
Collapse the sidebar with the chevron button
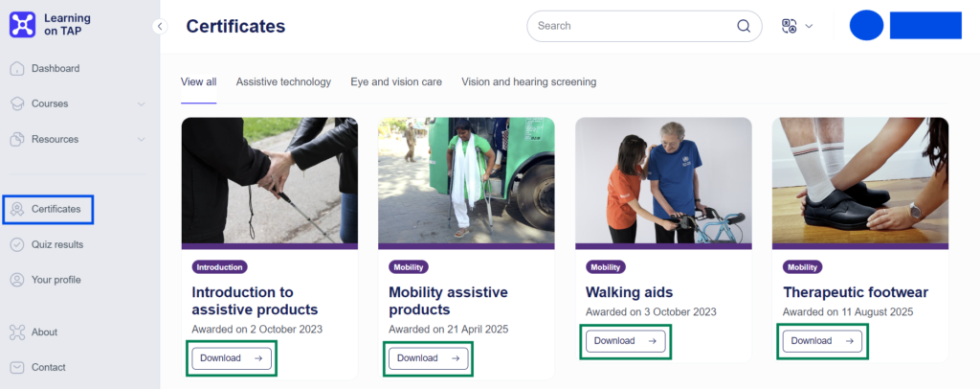[x=160, y=27]
